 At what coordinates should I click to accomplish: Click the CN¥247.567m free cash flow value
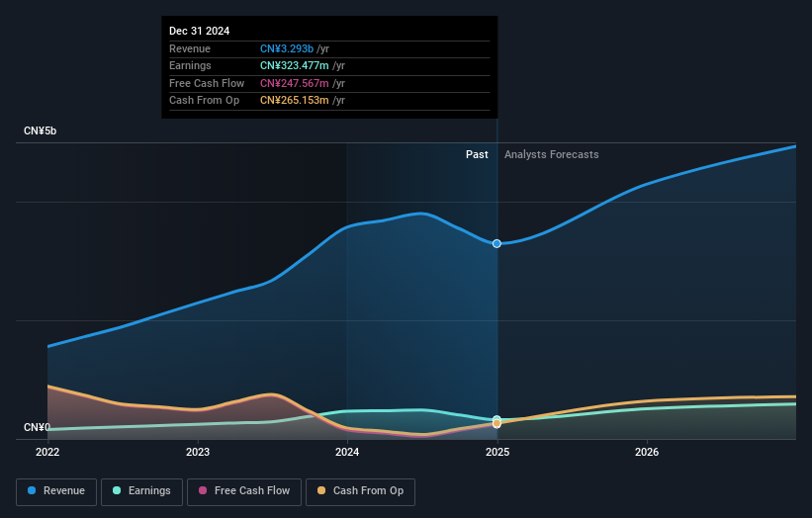click(295, 83)
